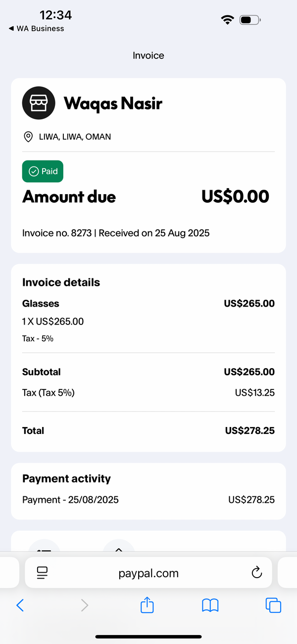Tap the second partially hidden round button
This screenshot has height=644, width=297.
pyautogui.click(x=119, y=545)
